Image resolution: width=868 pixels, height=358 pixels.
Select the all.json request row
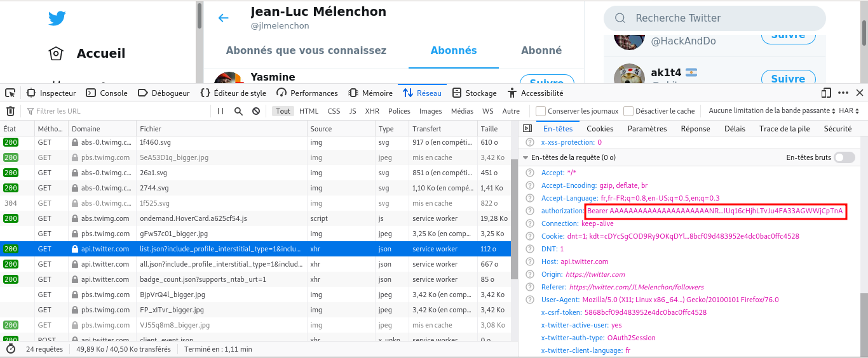pos(255,264)
